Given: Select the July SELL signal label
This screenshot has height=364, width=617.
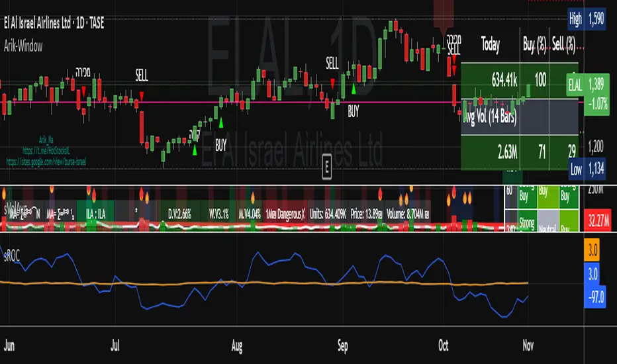Looking at the screenshot, I should (x=142, y=75).
